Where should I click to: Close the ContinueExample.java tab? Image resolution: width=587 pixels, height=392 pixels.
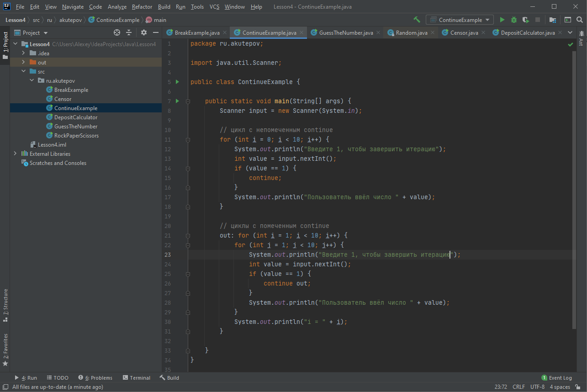tap(301, 33)
